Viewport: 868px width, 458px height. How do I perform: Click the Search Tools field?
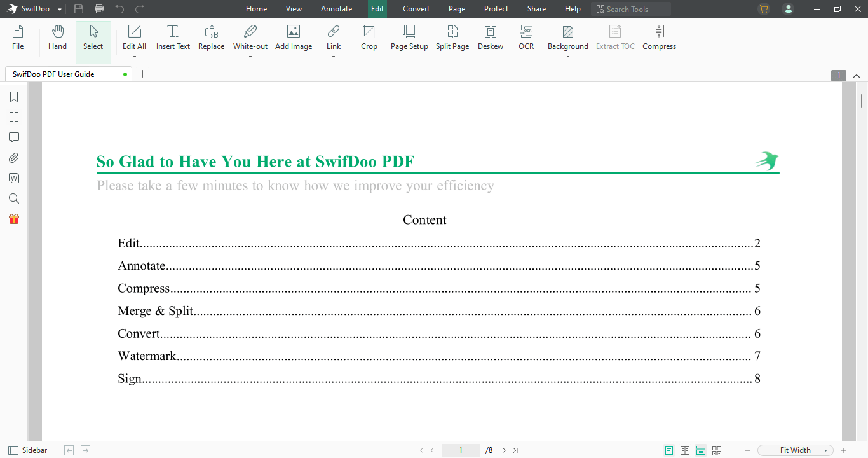click(631, 9)
